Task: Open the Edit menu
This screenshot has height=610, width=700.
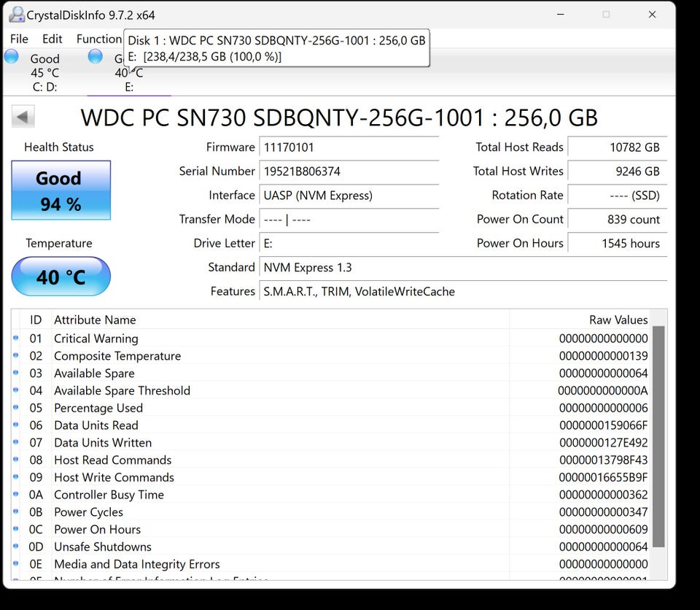Action: [x=52, y=39]
